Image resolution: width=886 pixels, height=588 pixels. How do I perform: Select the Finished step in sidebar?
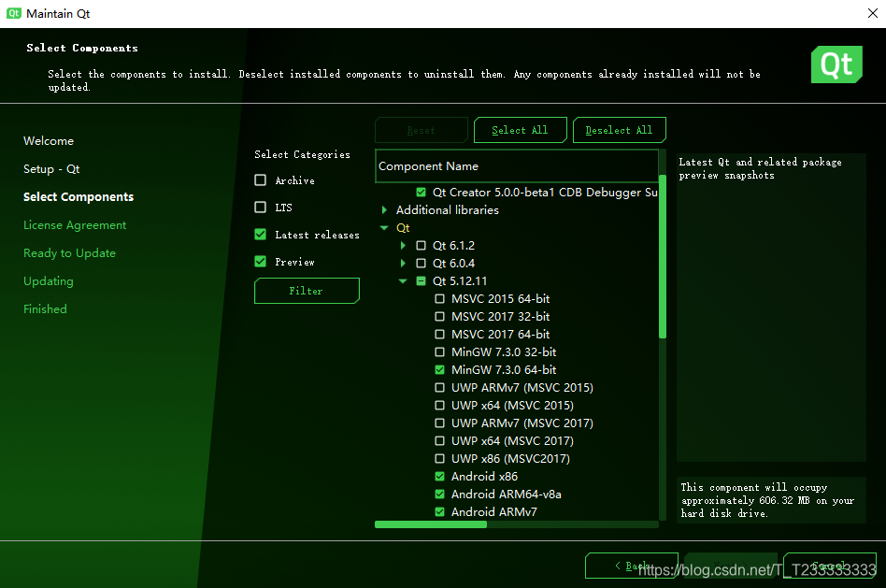pos(45,309)
